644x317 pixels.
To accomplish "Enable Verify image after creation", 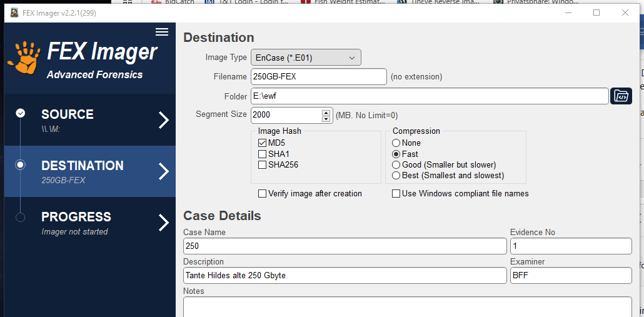I will pyautogui.click(x=262, y=193).
